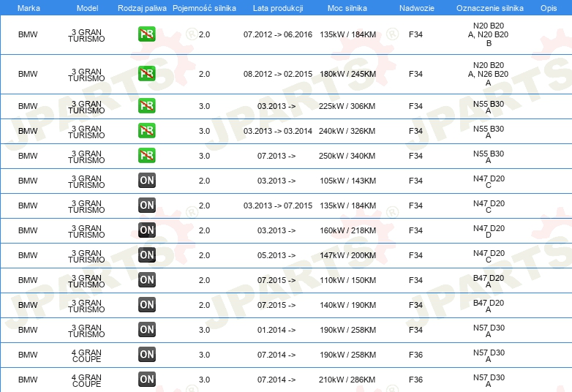
Task: Click 3 GRAN TURISMO model in 340KM row
Action: click(86, 157)
